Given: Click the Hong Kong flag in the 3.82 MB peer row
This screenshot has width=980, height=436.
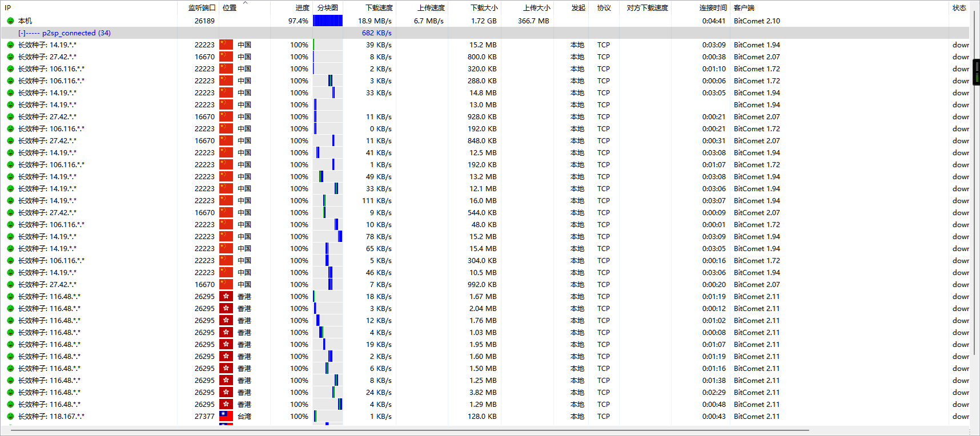Looking at the screenshot, I should point(226,393).
